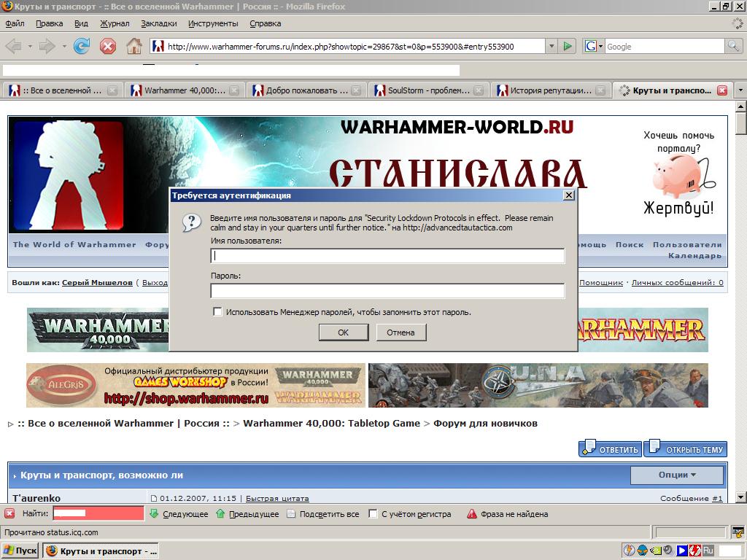Close the 'SoulStorm - проблем' tab
Viewport: 747px width, 560px height.
click(479, 90)
